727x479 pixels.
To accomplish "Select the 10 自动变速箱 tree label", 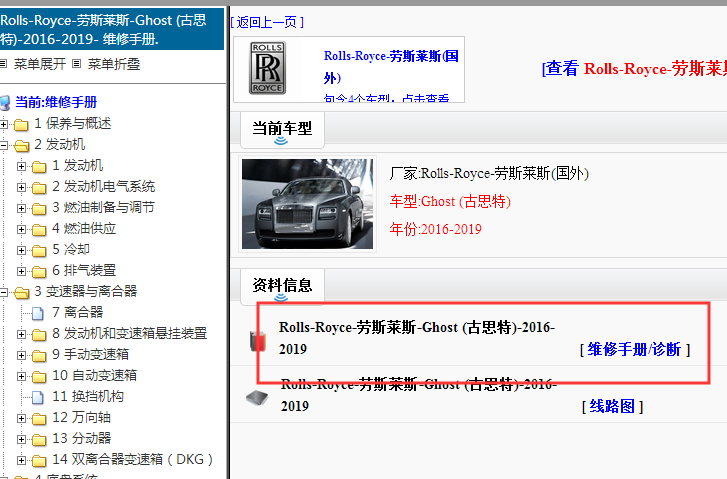I will (95, 376).
